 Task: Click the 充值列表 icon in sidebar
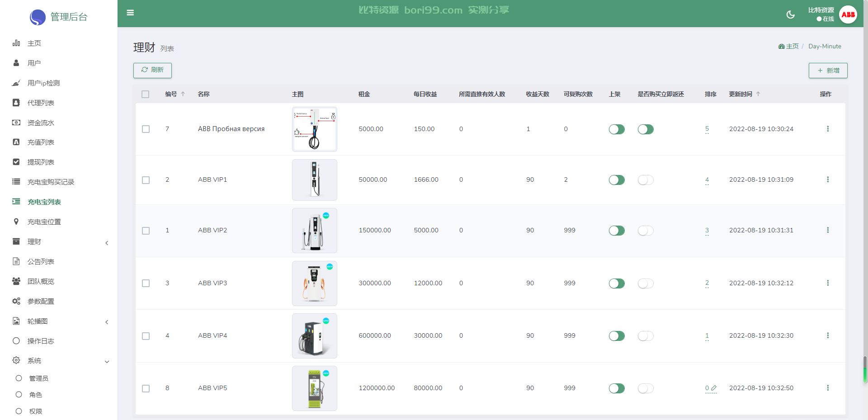click(x=16, y=142)
